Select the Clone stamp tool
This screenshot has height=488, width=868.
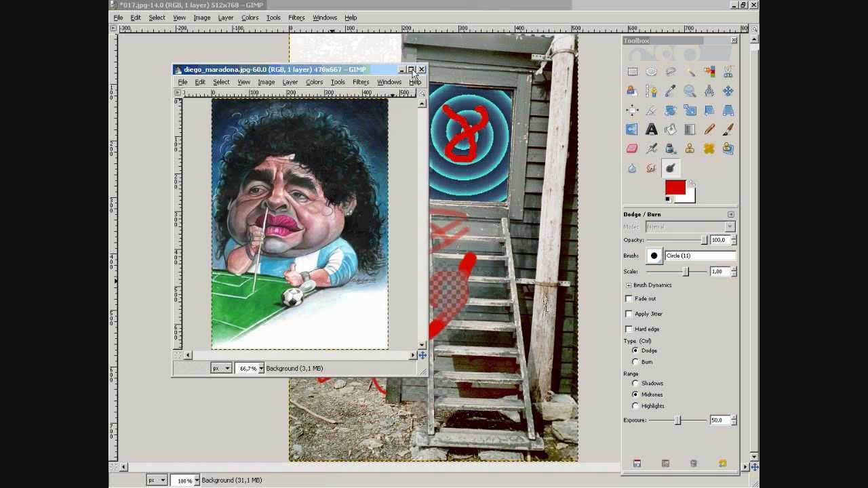tap(690, 148)
